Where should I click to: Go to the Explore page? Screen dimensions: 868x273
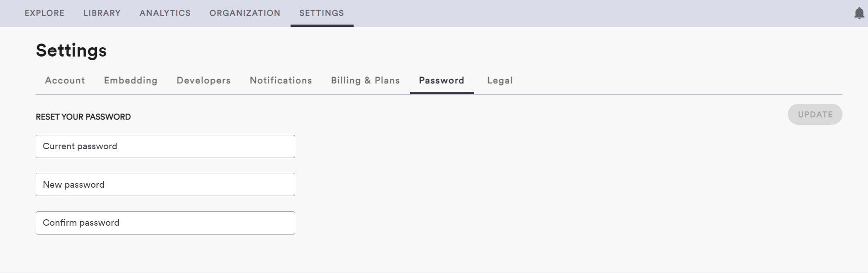point(44,13)
